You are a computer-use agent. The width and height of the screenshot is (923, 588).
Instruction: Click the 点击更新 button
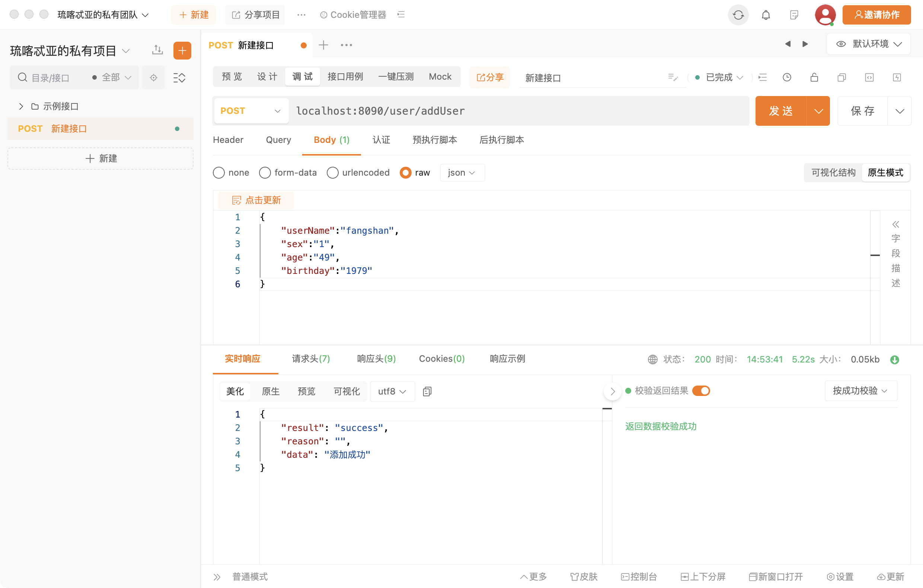point(256,200)
